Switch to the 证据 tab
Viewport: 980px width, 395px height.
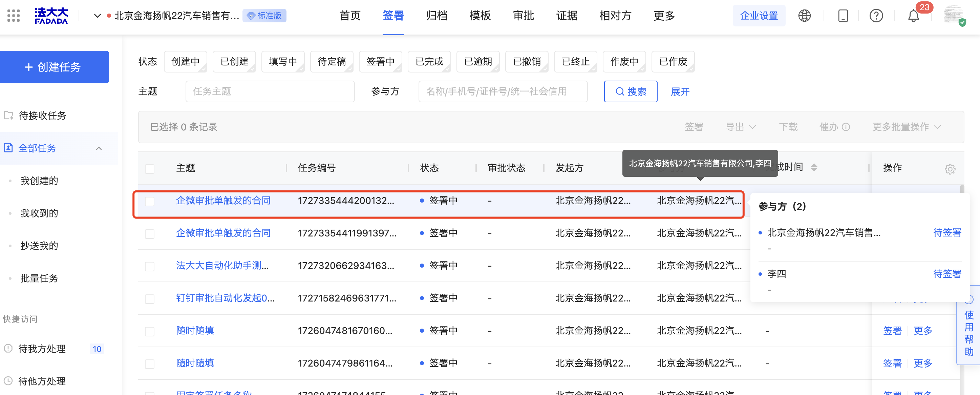click(x=567, y=16)
